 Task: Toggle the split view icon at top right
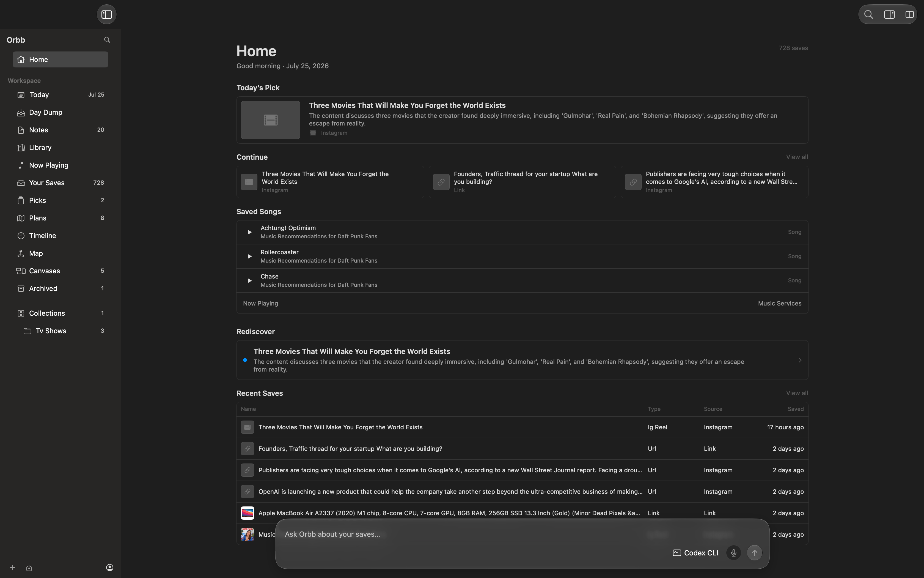tap(909, 15)
